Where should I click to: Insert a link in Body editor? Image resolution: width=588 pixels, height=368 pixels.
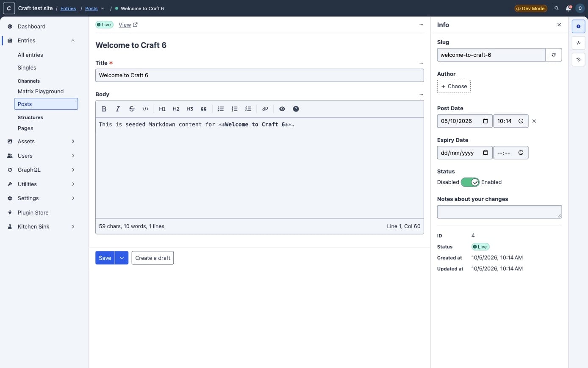[x=265, y=109]
